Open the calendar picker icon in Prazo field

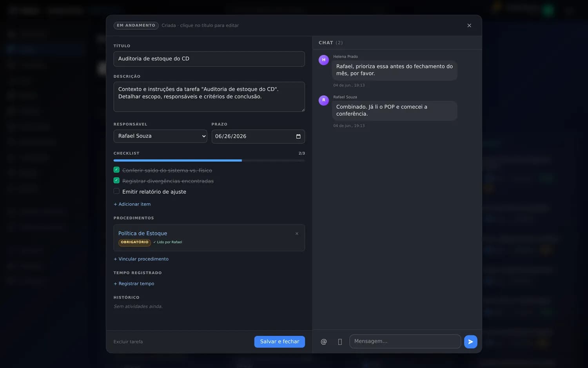pos(298,137)
